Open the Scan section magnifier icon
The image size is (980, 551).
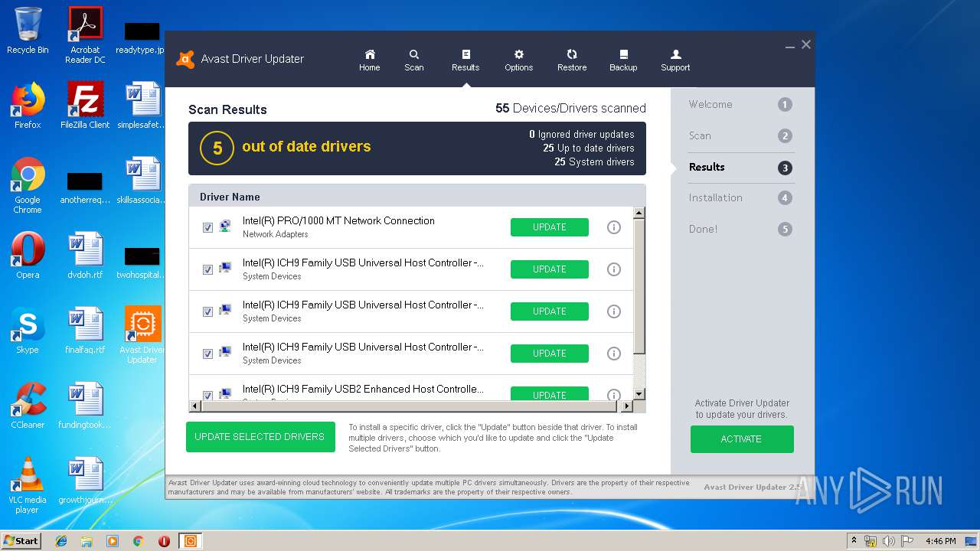coord(414,54)
